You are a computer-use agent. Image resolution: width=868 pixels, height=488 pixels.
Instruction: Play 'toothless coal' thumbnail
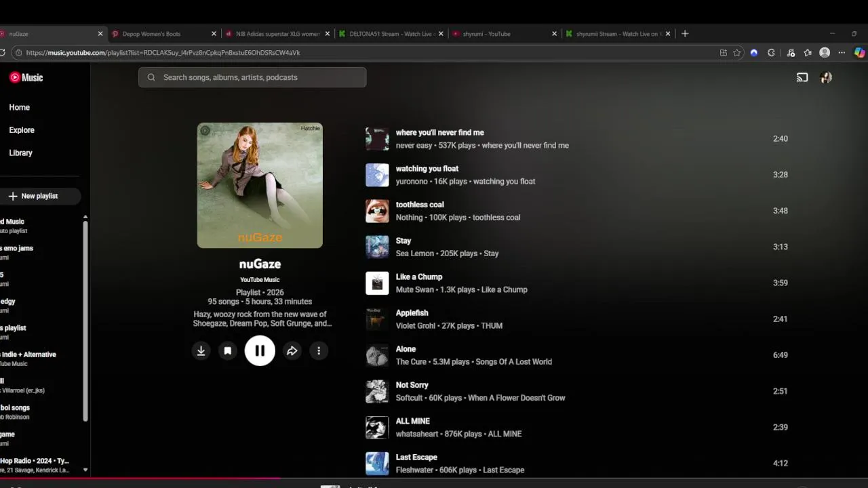point(377,211)
